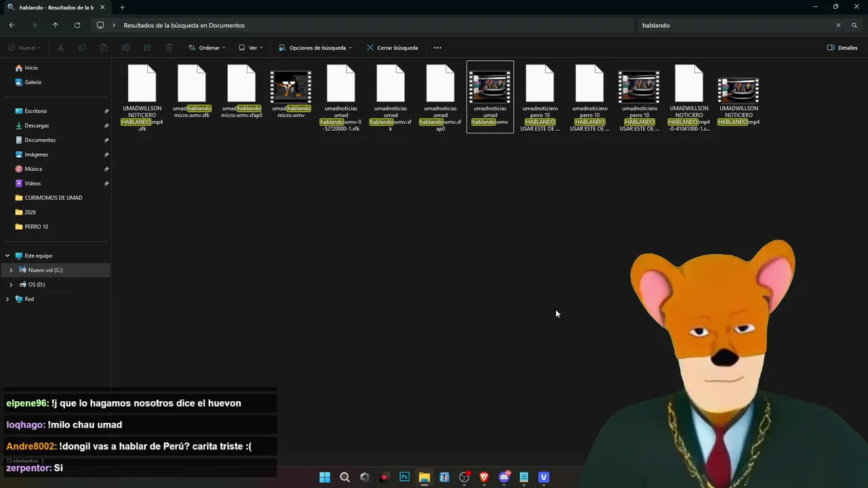Refresh the search results

77,25
